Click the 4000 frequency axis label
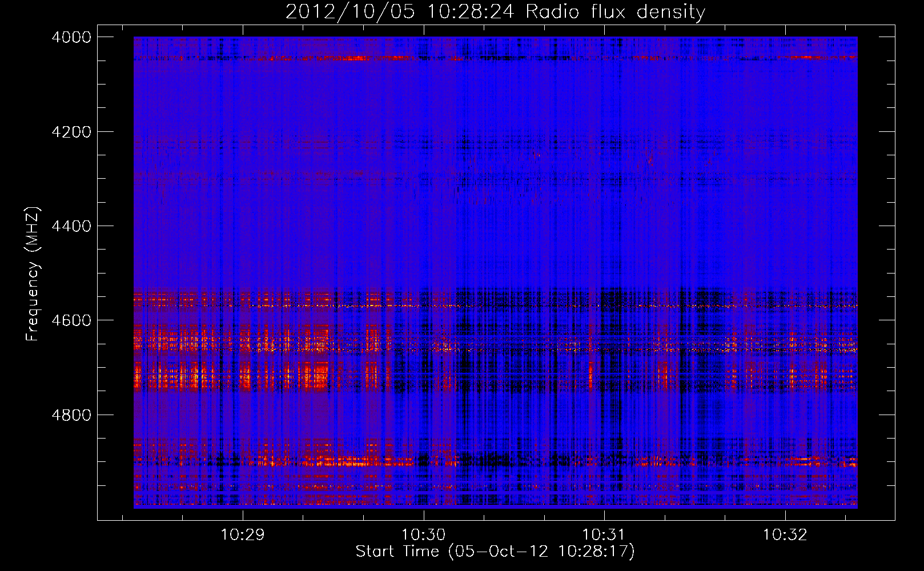 click(x=71, y=37)
